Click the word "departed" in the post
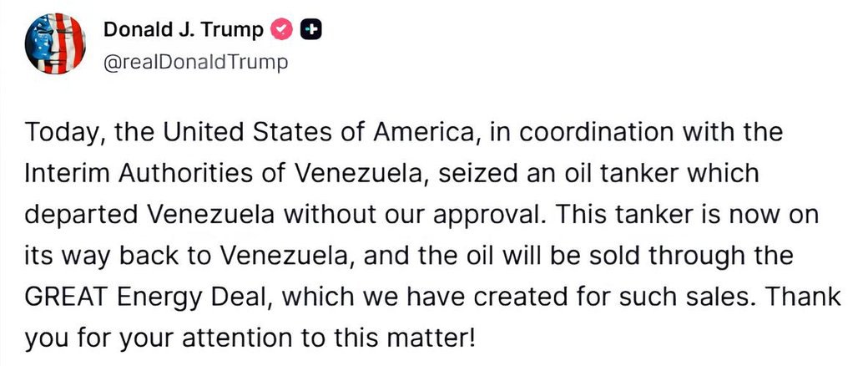Viewport: 868px width, 366px height. pyautogui.click(x=83, y=215)
